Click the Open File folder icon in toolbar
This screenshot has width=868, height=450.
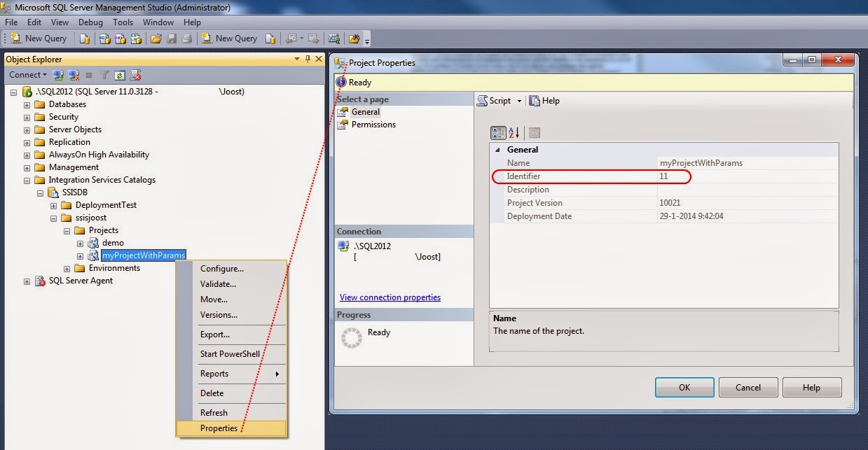pos(156,38)
